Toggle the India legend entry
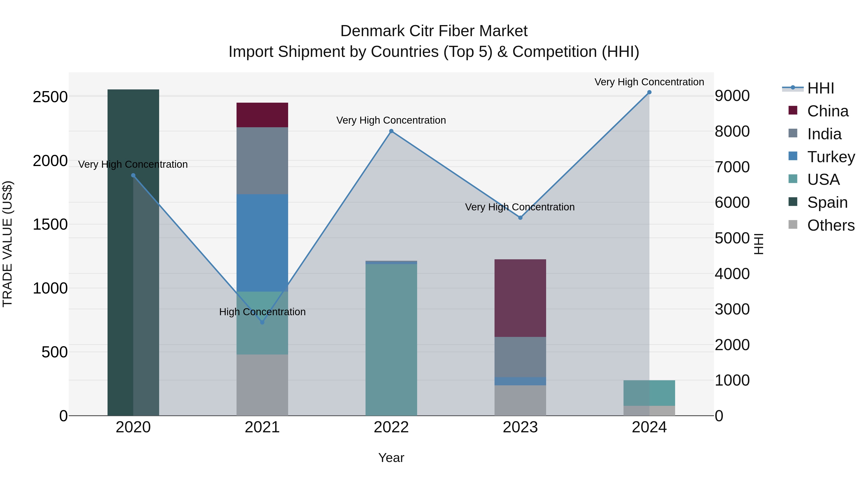The image size is (868, 488). pos(815,134)
